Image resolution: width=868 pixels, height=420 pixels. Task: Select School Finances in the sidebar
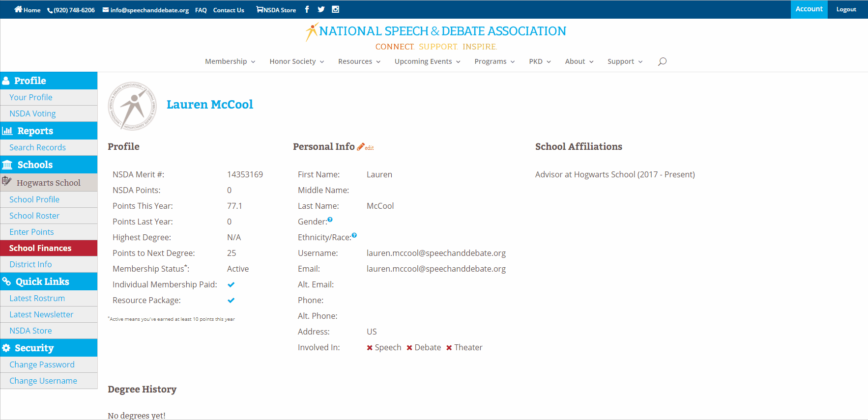[x=40, y=248]
